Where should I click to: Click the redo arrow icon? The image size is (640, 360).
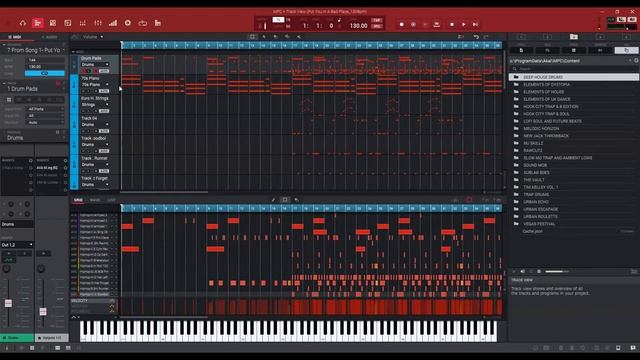(x=486, y=37)
